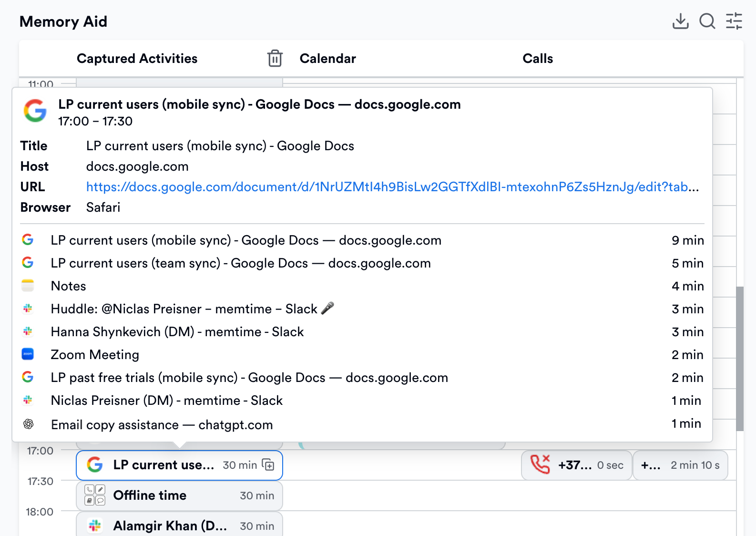Click the missed call phone icon

pos(540,464)
